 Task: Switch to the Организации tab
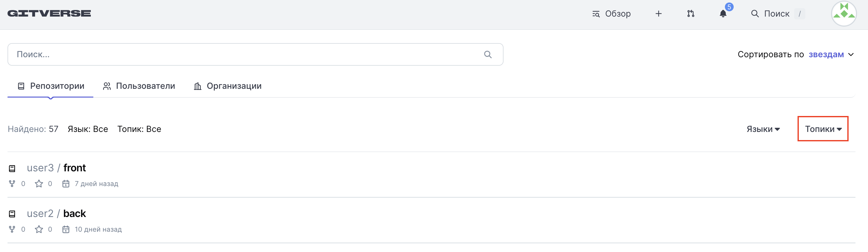click(228, 86)
